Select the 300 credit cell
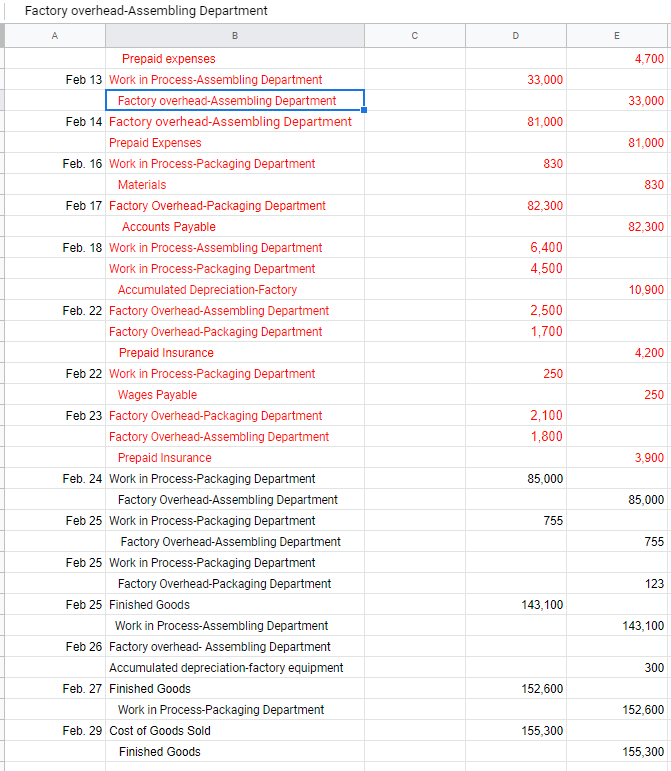671x771 pixels. click(x=617, y=668)
